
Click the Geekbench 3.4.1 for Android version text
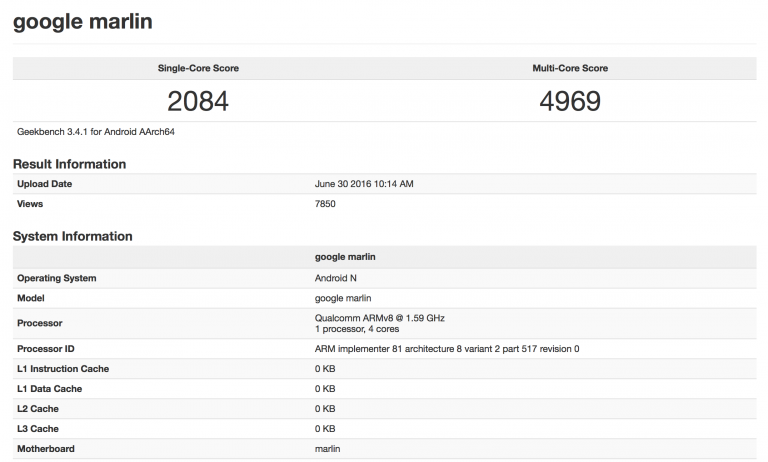pyautogui.click(x=90, y=131)
